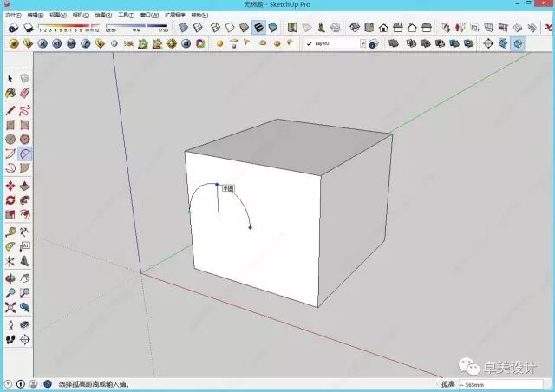The height and width of the screenshot is (392, 555).
Task: Activate the Axes tool
Action: pos(10,261)
